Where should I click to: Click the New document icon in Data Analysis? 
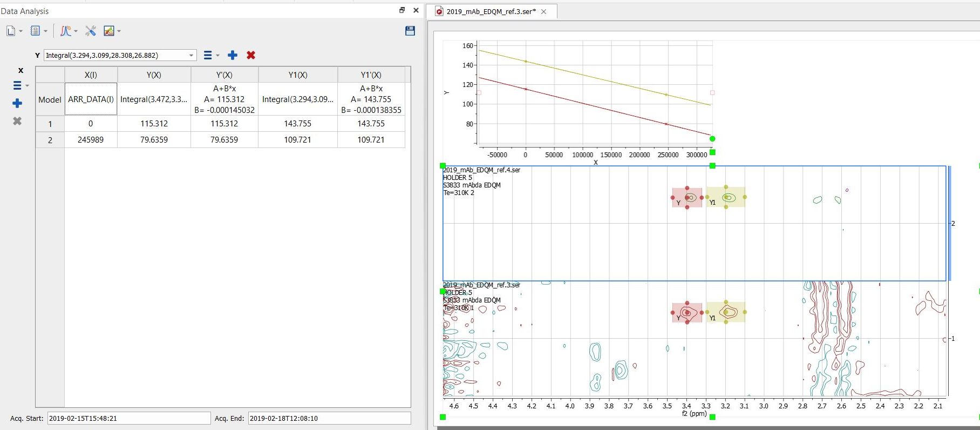tap(11, 31)
